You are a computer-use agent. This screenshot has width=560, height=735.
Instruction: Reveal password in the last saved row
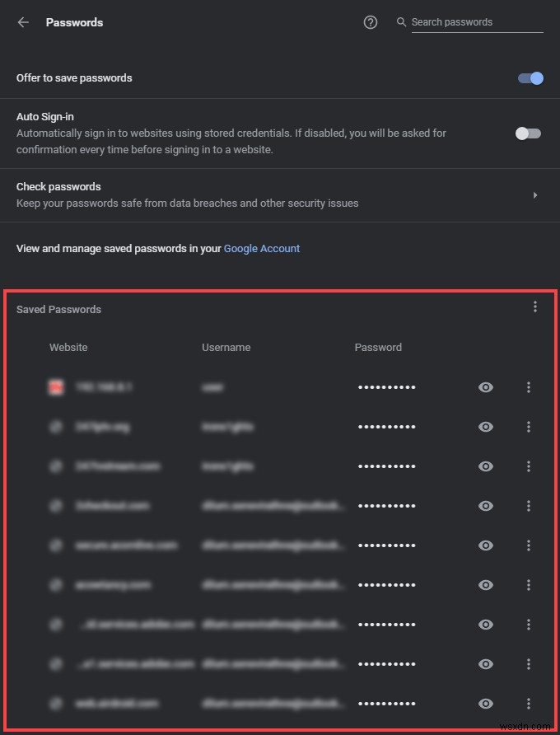[x=486, y=704]
